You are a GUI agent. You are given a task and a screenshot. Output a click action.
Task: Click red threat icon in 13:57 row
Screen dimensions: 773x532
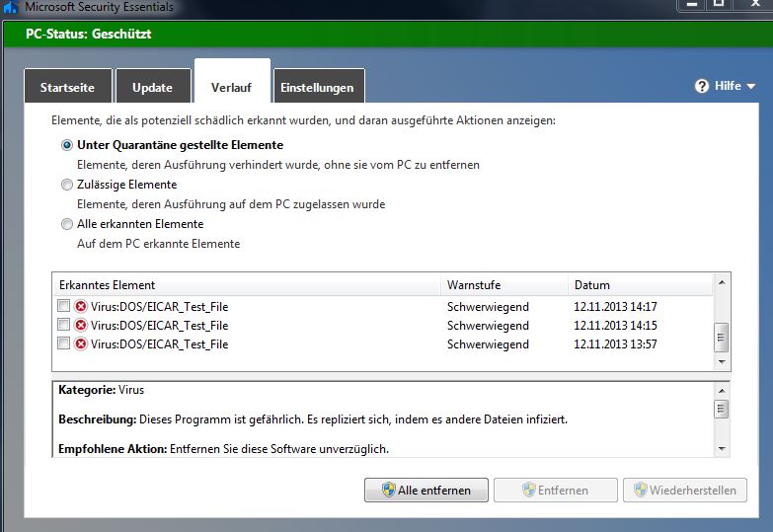81,343
